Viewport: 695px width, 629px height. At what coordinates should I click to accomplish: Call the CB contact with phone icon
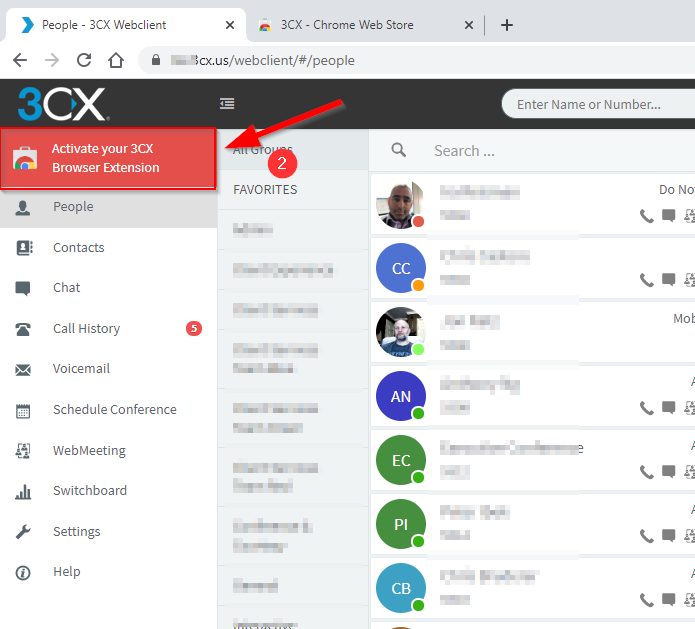pyautogui.click(x=647, y=600)
